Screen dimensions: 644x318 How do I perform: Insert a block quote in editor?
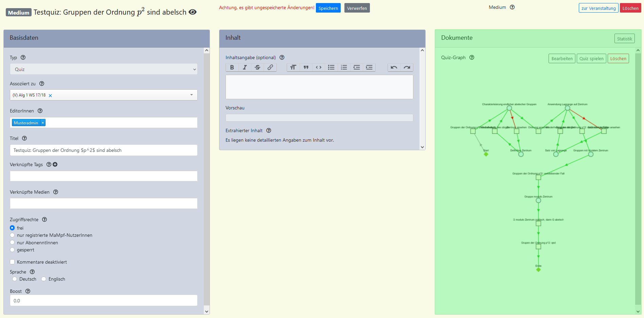point(306,67)
